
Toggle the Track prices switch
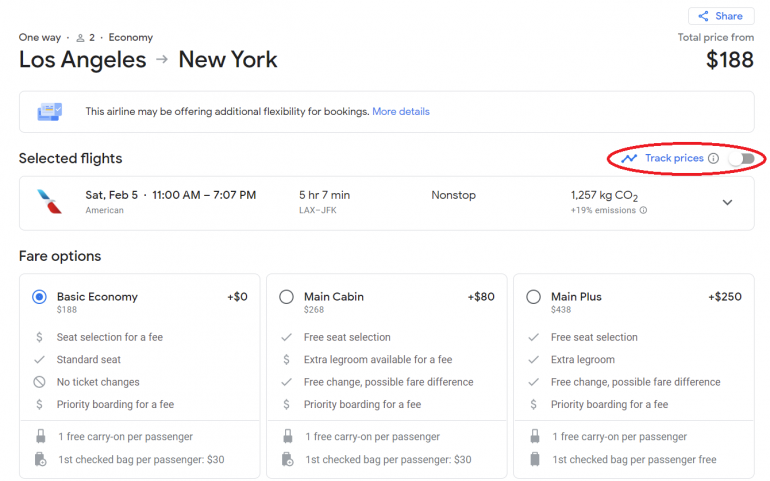click(x=740, y=158)
